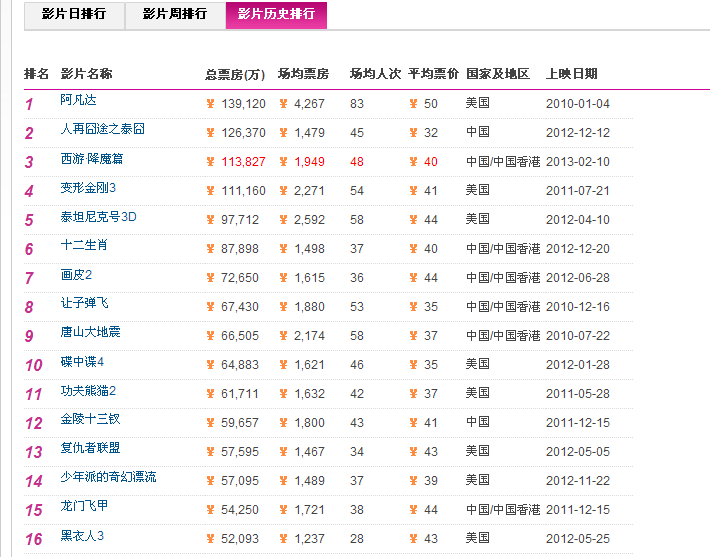Viewport: 710px width, 557px height.
Task: Select per-screening value 1,237
Action: coord(309,538)
